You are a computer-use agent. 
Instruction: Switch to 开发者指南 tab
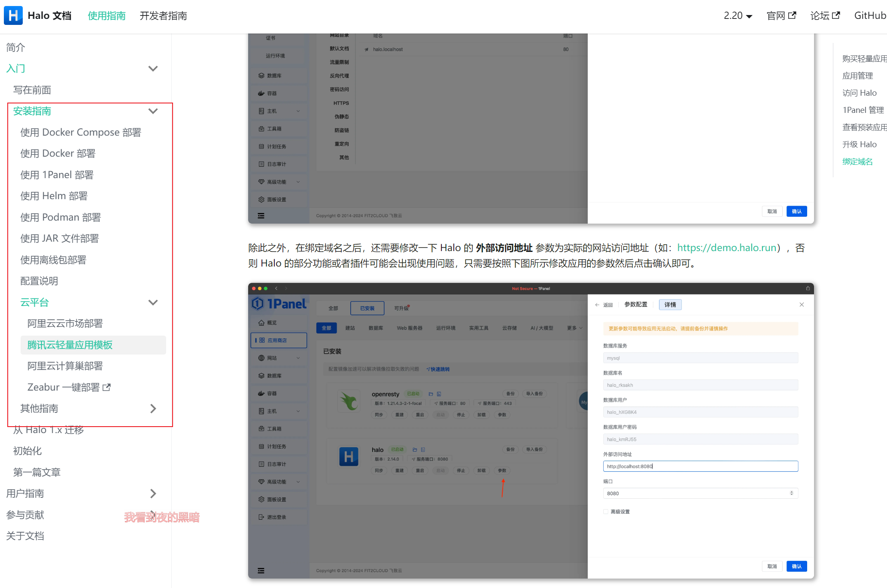[x=163, y=16]
